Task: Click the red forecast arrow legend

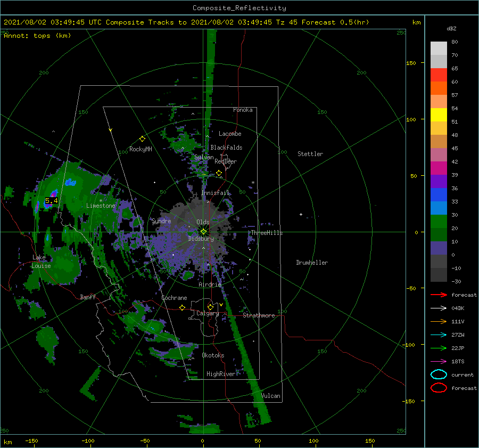Action: click(439, 295)
